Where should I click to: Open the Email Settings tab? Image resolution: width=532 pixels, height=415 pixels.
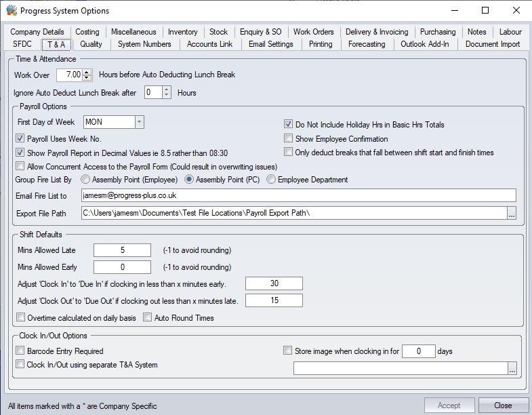270,44
